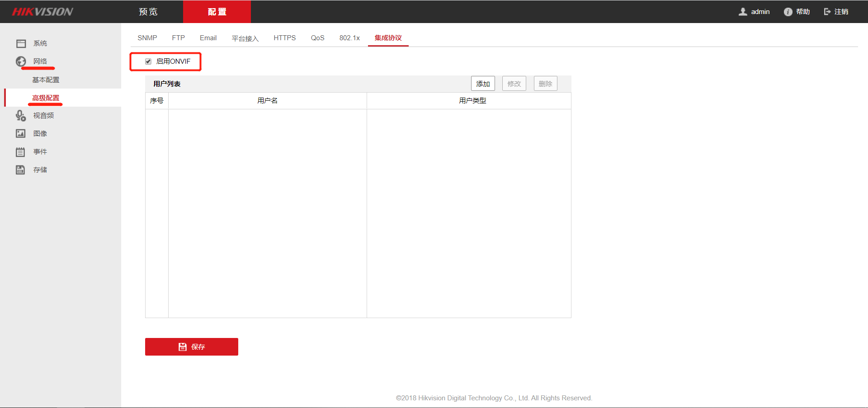Click the 系统 system icon in sidebar
Image resolution: width=868 pixels, height=408 pixels.
21,43
